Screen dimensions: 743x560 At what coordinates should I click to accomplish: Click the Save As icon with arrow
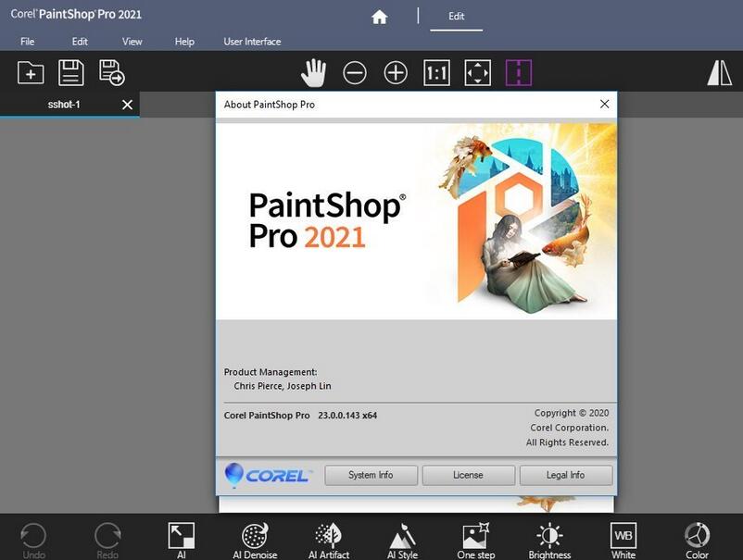112,73
